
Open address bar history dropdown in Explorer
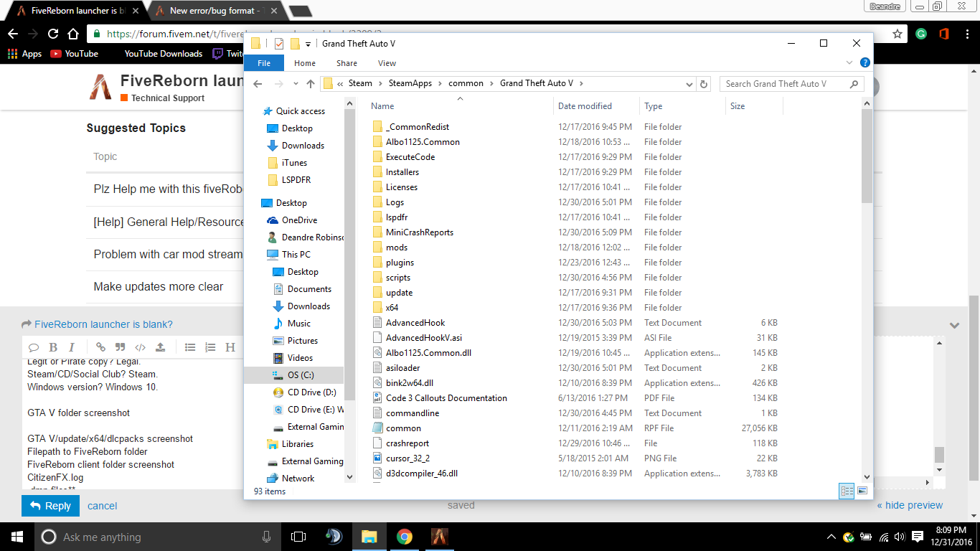click(x=689, y=84)
